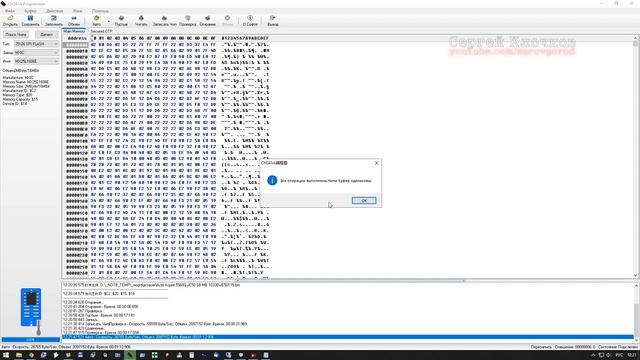The height and width of the screenshot is (360, 640).
Task: Click OK in the message dialog
Action: (x=364, y=200)
